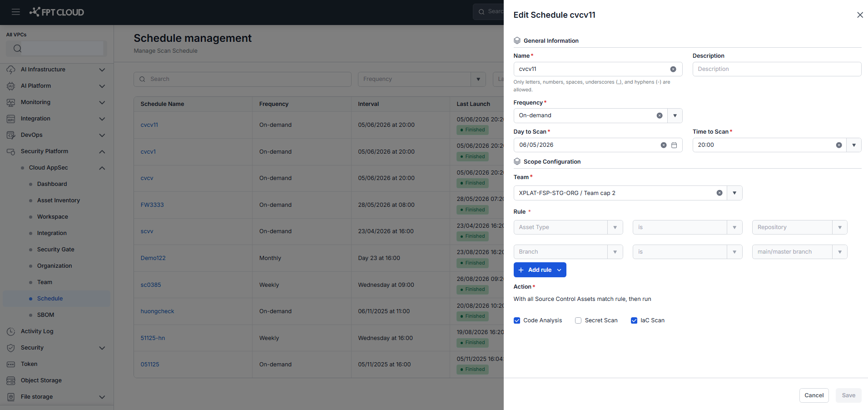Click the Save button
868x410 pixels.
click(x=848, y=395)
